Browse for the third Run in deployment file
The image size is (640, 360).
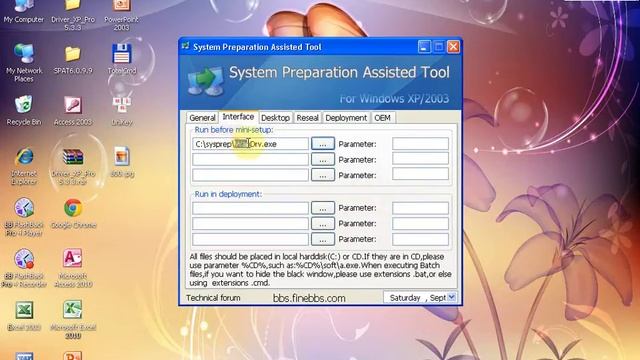[322, 239]
